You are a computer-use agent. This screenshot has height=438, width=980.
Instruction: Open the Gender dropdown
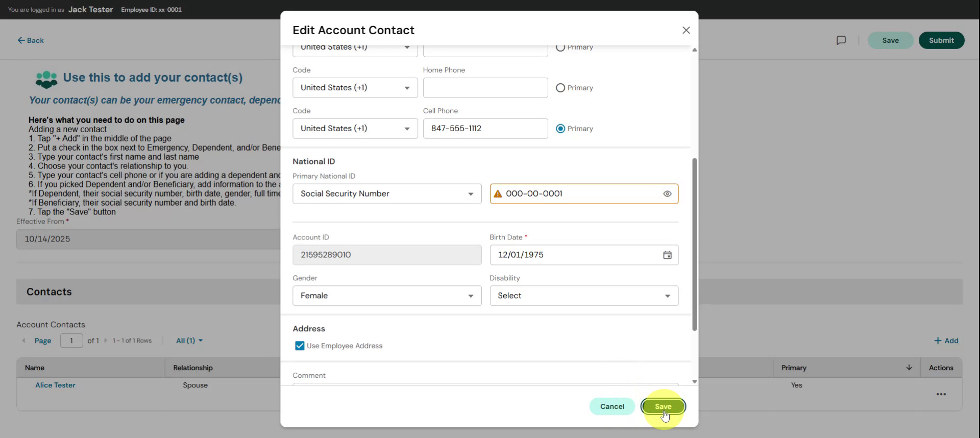coord(386,296)
